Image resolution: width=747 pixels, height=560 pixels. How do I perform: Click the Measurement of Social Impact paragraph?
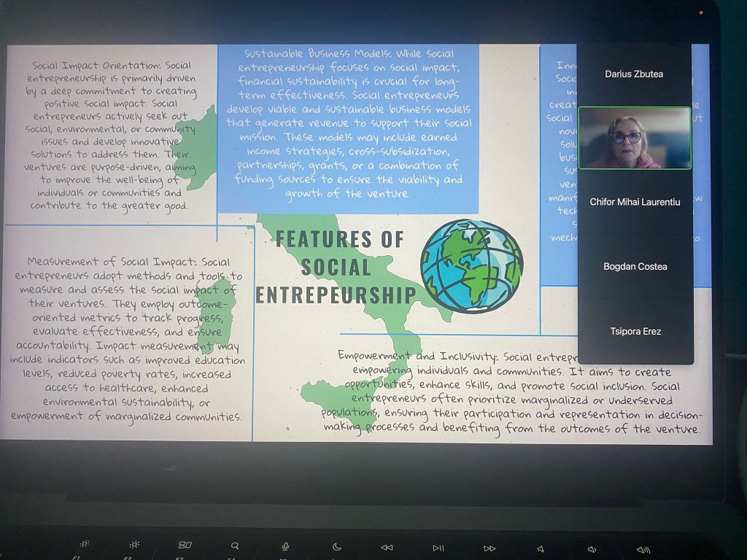128,338
